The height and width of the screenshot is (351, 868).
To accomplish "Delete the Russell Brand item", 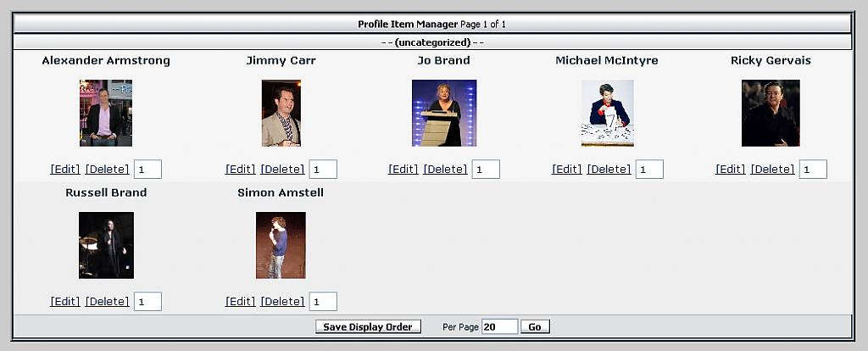I will (107, 302).
